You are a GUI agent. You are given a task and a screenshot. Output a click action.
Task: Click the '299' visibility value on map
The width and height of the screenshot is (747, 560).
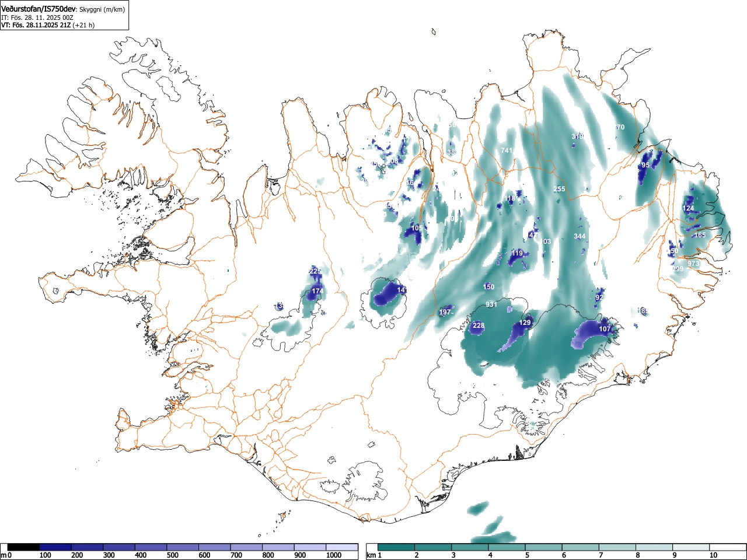point(678,269)
